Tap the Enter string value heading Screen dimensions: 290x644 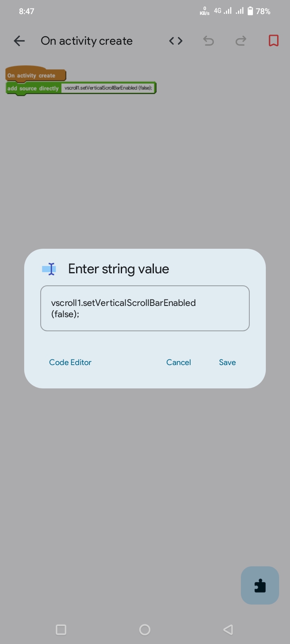(x=118, y=269)
